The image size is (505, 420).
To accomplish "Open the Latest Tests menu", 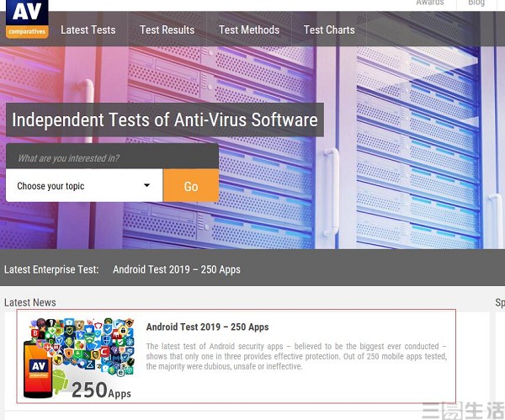I will click(88, 30).
